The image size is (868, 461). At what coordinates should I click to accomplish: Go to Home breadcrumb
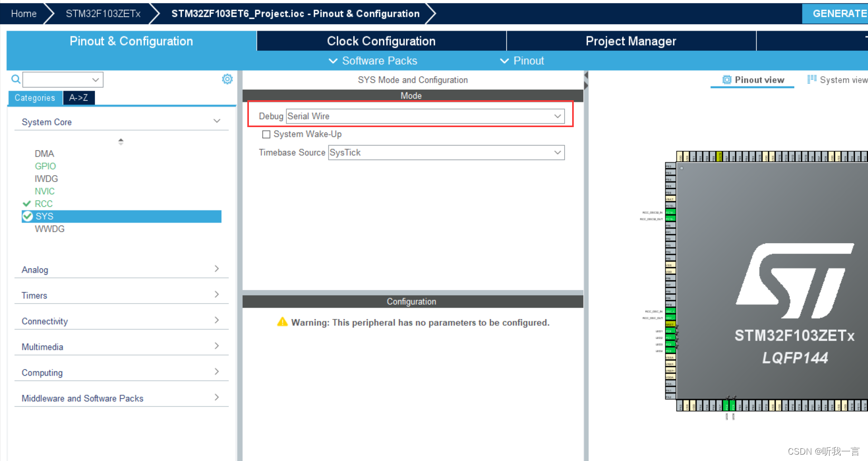[x=24, y=14]
